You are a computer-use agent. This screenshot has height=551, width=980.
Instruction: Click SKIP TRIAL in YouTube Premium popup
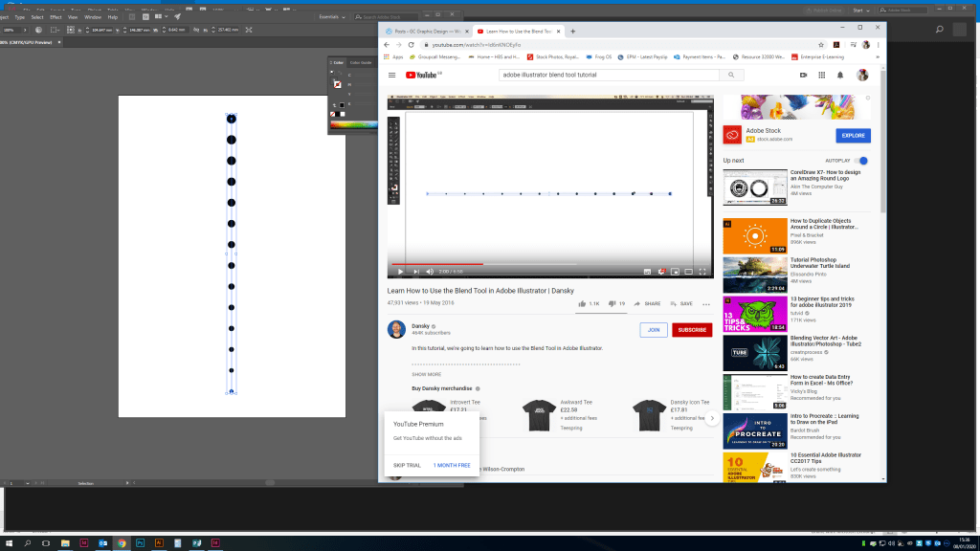tap(407, 465)
